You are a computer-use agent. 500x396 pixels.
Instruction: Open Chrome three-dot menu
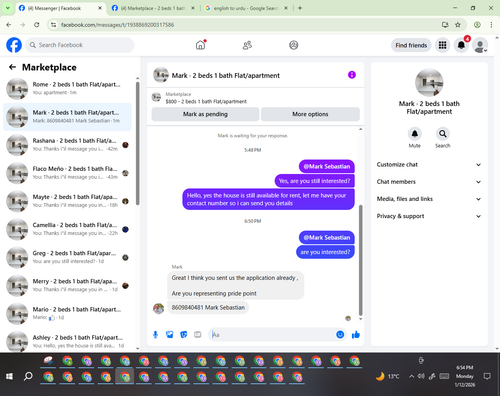491,25
